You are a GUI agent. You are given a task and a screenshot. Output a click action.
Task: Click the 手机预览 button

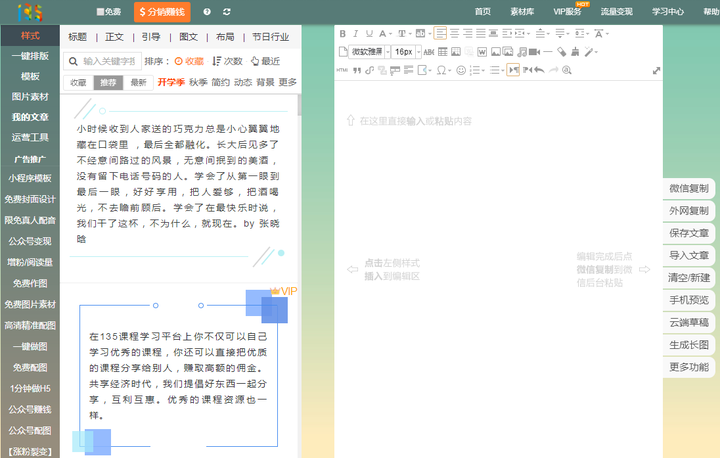pos(689,300)
